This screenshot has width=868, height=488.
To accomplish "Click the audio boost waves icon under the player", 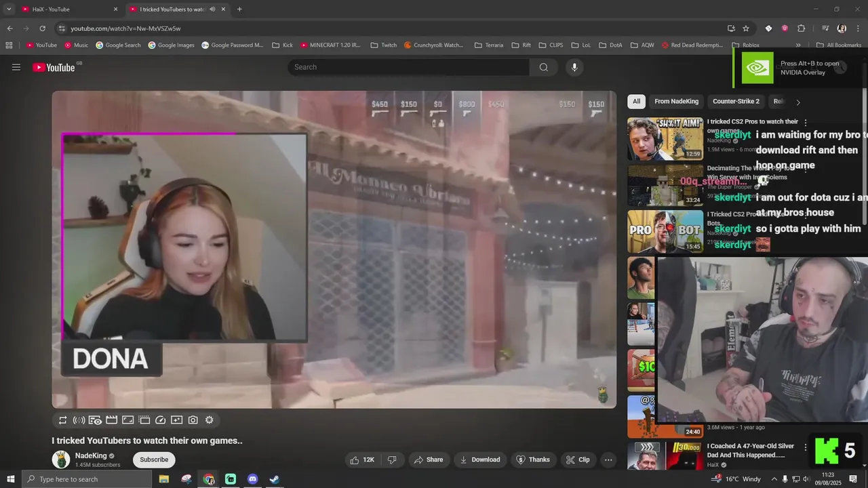I will [79, 420].
